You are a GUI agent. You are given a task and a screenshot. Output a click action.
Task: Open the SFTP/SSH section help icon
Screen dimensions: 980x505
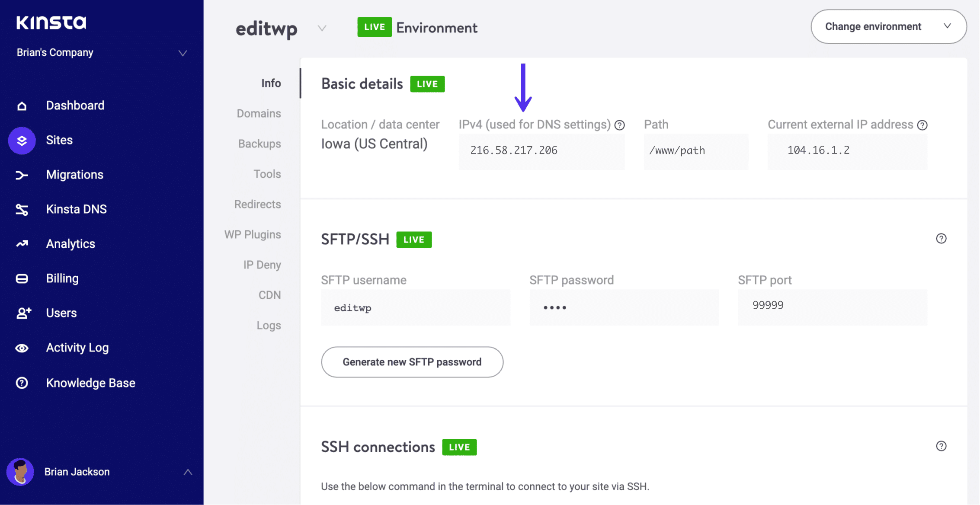point(941,239)
